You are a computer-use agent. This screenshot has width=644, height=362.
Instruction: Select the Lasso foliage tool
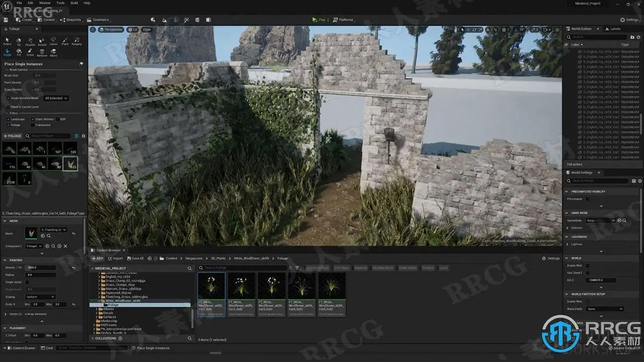[x=53, y=41]
